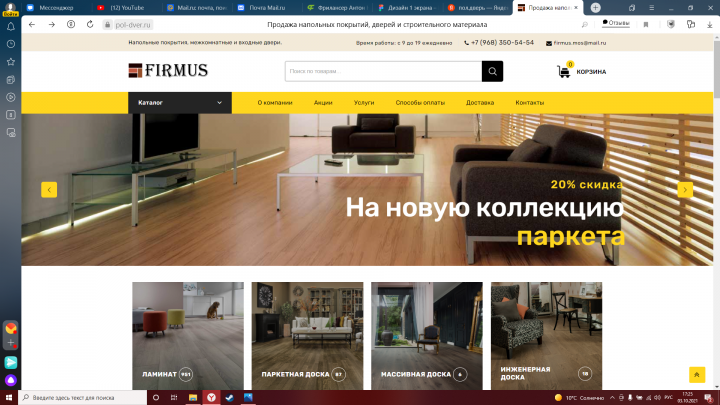The image size is (720, 405).
Task: Open File Explorer in taskbar
Action: 193,398
